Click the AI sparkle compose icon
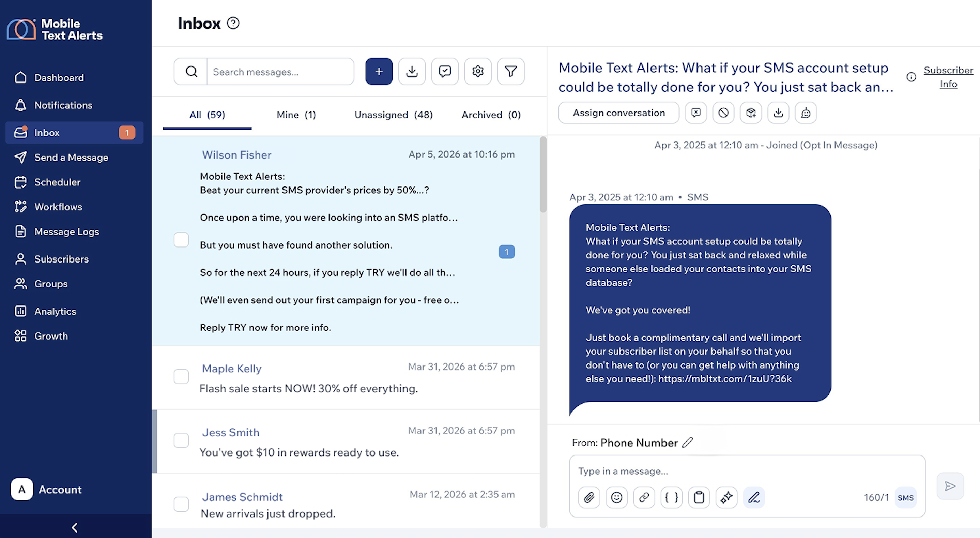The width and height of the screenshot is (980, 538). coord(726,497)
